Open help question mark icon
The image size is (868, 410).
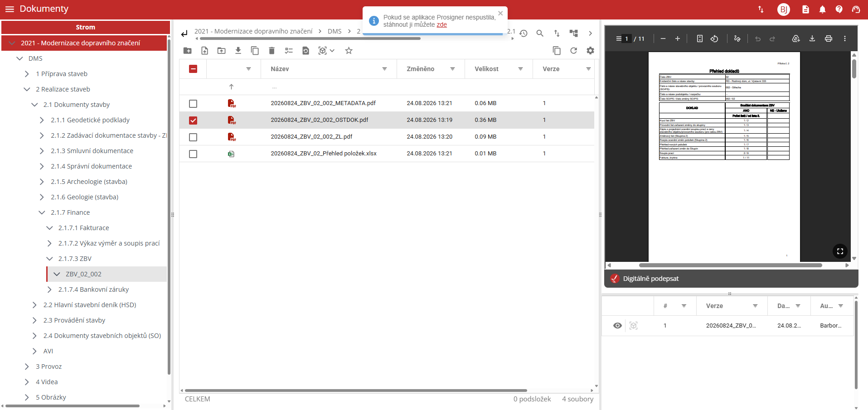point(839,10)
